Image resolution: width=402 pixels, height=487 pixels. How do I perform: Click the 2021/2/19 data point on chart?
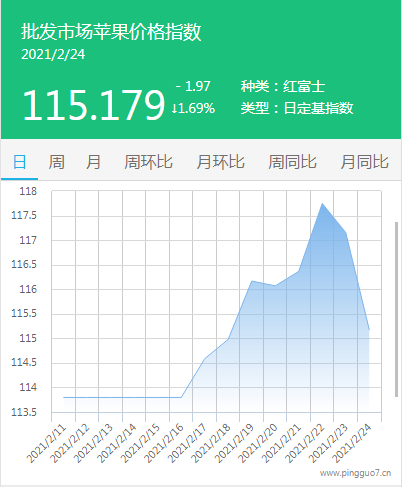coord(252,281)
